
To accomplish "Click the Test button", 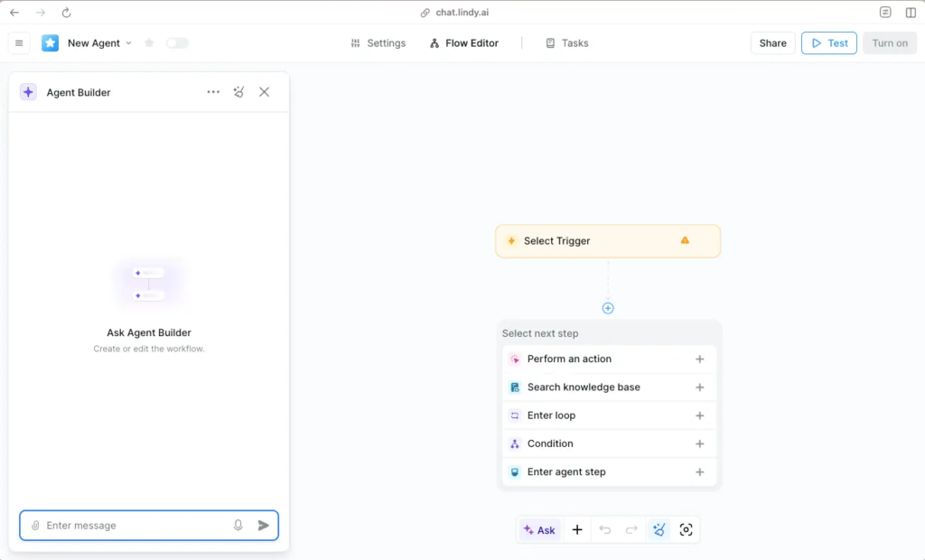I will (x=828, y=42).
